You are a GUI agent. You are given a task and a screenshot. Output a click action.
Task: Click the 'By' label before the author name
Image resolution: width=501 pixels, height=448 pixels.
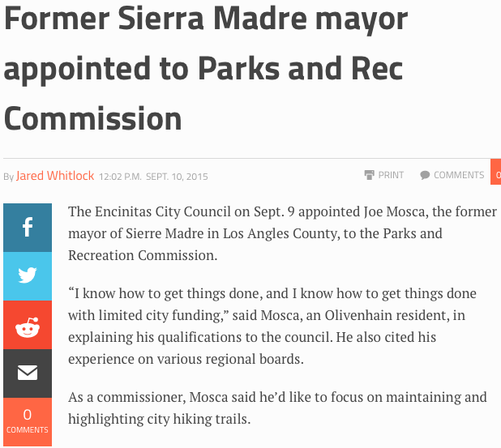[9, 177]
